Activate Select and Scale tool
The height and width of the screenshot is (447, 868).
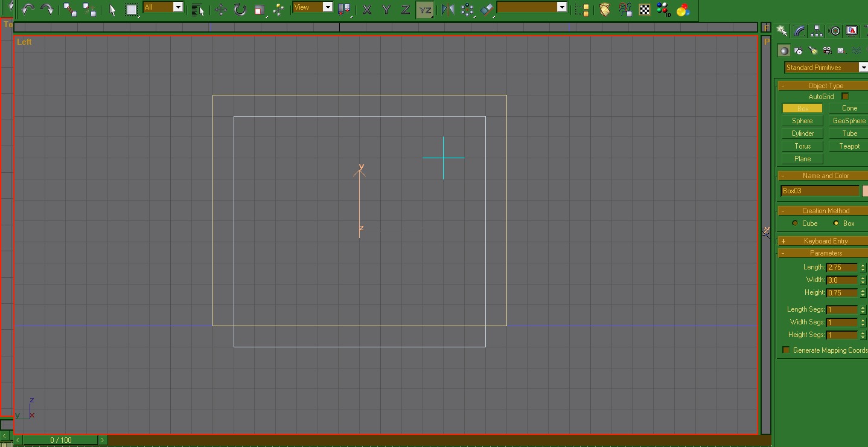[x=260, y=9]
